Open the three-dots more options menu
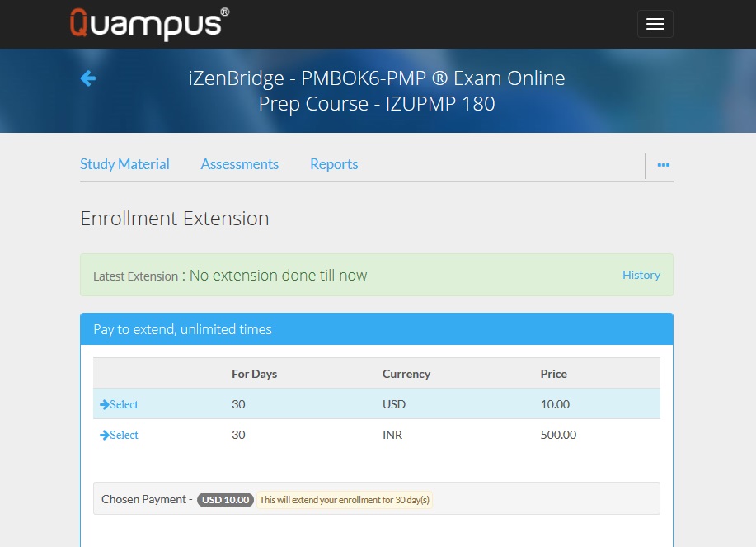The image size is (756, 547). pos(663,165)
